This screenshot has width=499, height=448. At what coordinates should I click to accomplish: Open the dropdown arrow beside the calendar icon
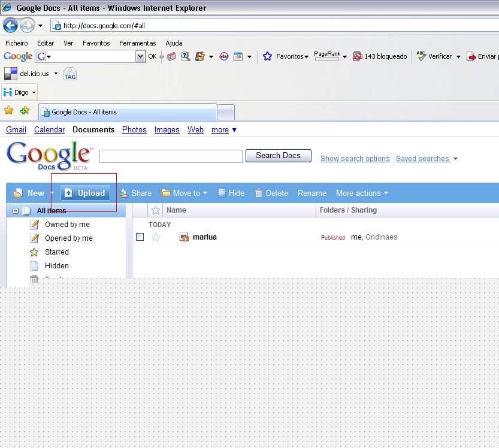point(249,57)
